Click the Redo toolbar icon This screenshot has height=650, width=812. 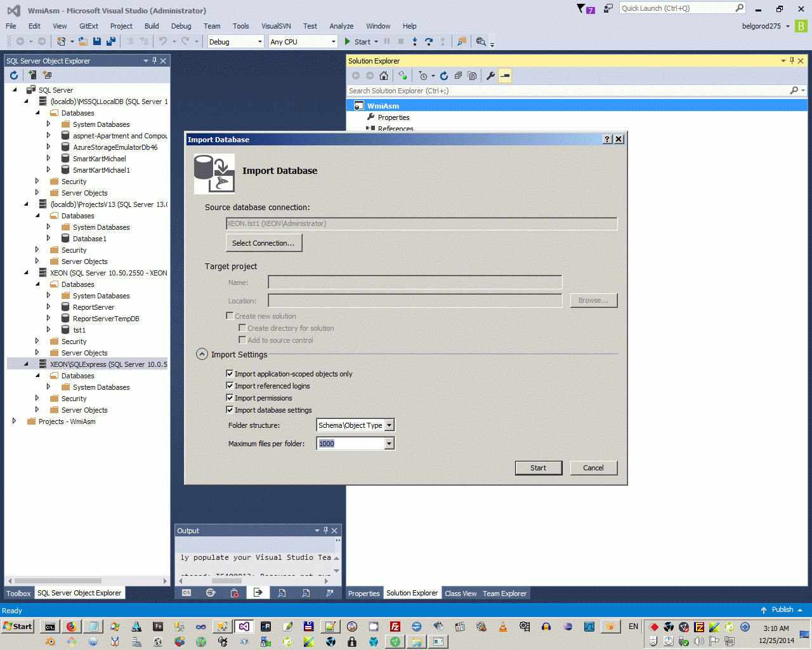(185, 41)
